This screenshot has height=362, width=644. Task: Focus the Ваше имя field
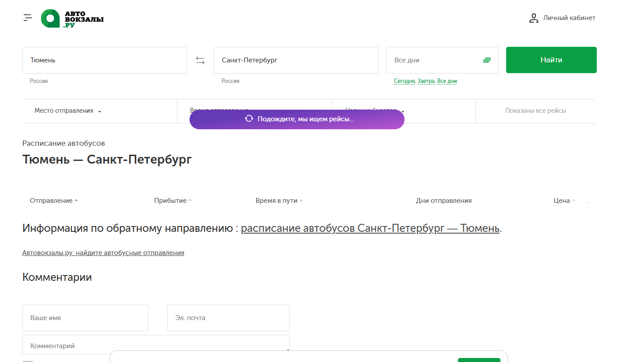click(85, 318)
